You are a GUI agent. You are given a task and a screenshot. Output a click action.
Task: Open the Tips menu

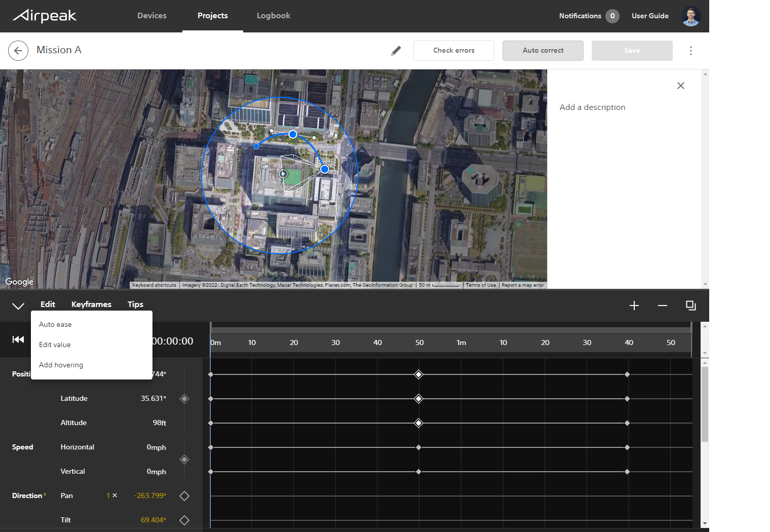pyautogui.click(x=135, y=304)
